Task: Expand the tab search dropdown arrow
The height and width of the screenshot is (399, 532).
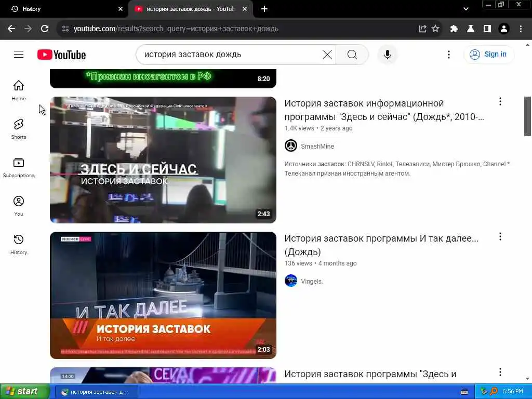Action: coord(466,9)
